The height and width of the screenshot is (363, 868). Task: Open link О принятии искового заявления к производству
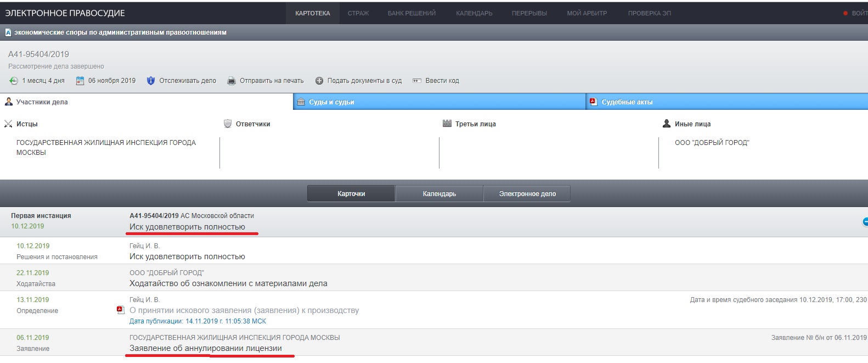pos(244,310)
